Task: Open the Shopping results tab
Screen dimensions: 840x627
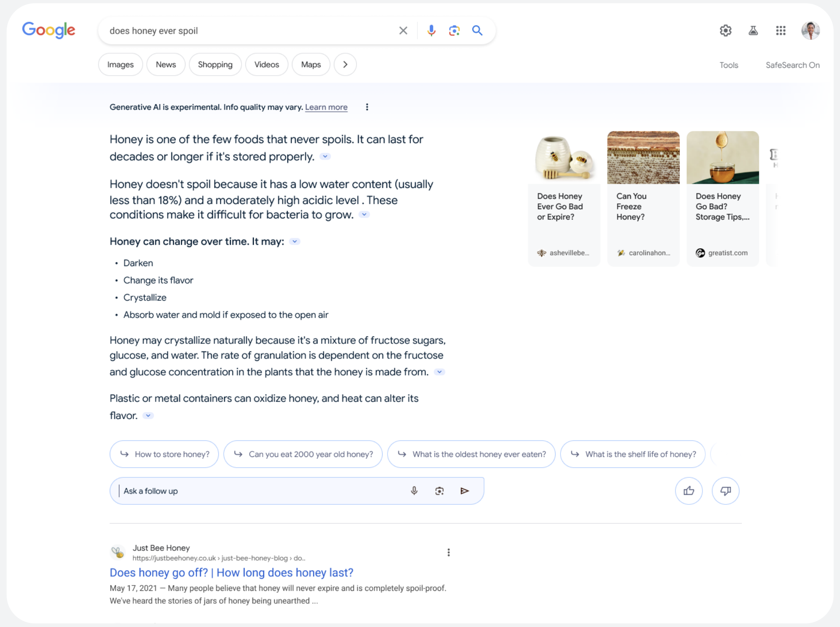Action: (x=215, y=64)
